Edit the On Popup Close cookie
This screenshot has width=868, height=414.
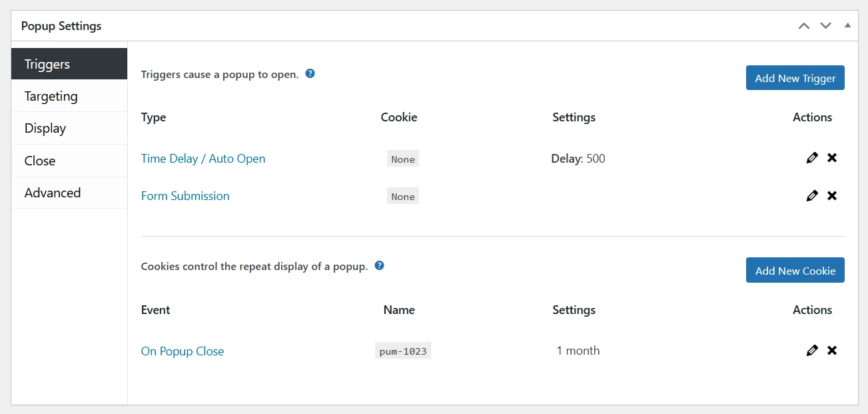[x=811, y=351]
